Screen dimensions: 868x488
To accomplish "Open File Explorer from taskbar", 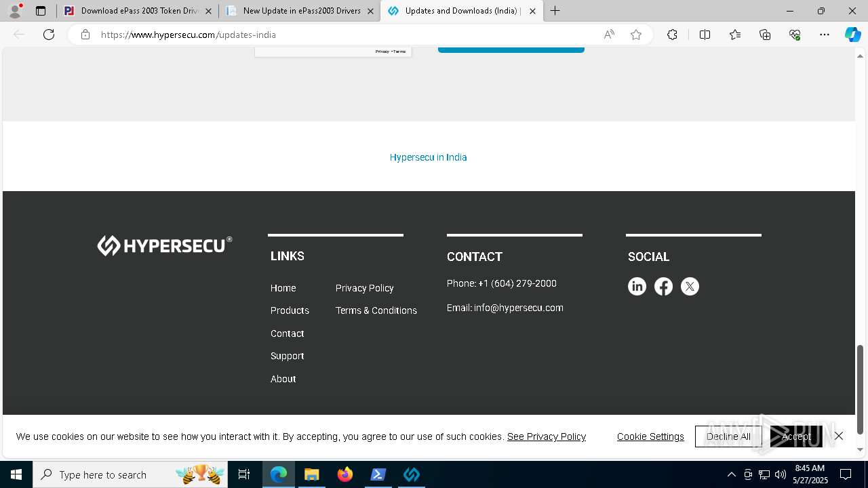I will click(312, 474).
